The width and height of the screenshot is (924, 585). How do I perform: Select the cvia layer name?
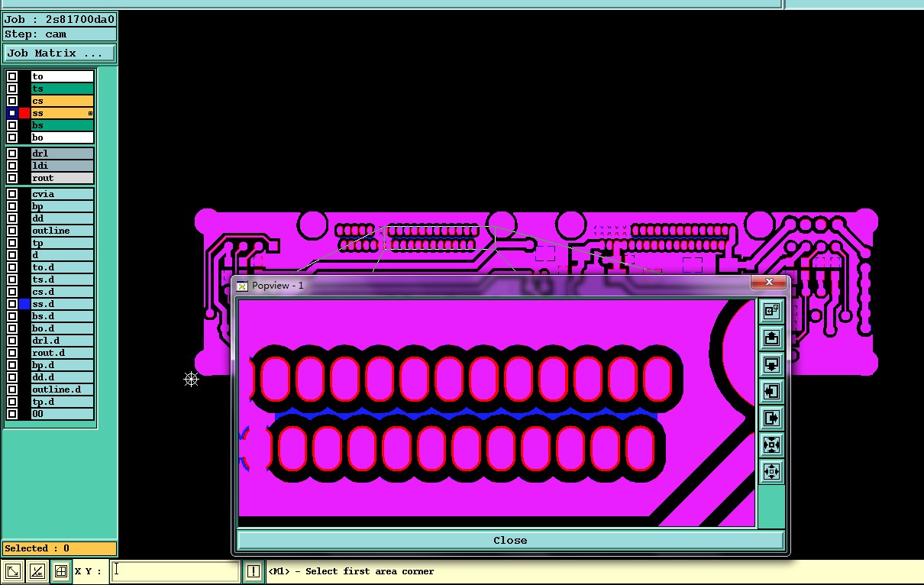[63, 194]
